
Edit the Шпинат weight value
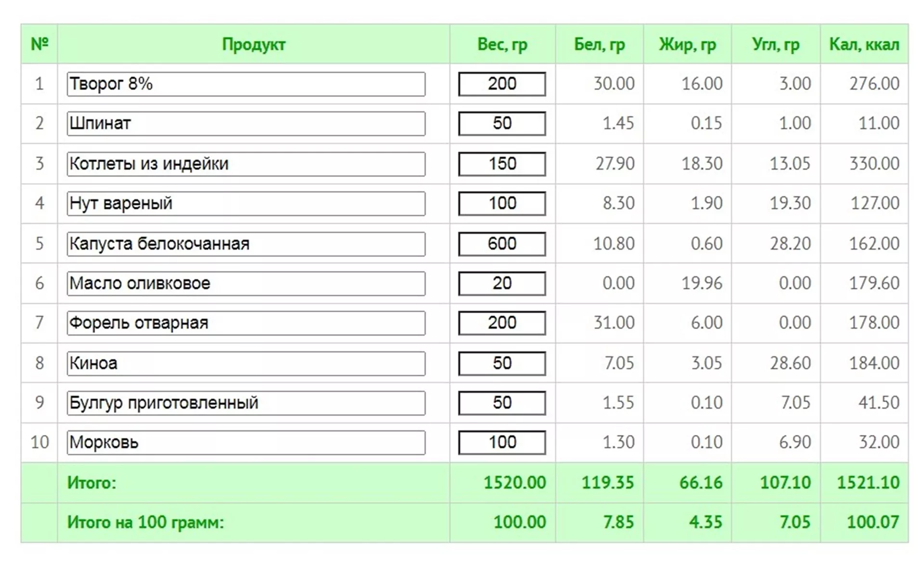[502, 124]
